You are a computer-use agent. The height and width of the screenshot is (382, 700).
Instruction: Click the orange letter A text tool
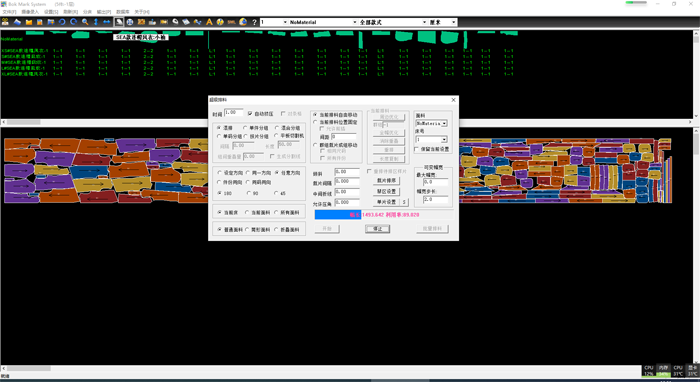tap(209, 22)
